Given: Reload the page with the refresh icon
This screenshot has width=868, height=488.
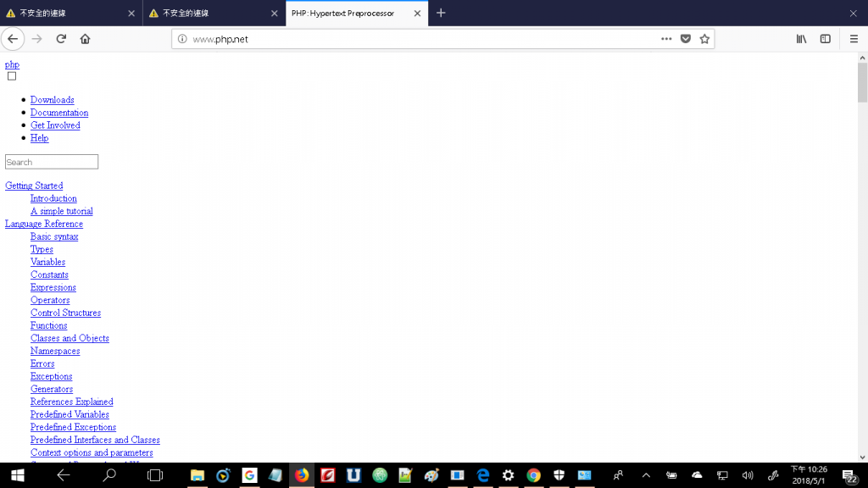Looking at the screenshot, I should tap(61, 39).
